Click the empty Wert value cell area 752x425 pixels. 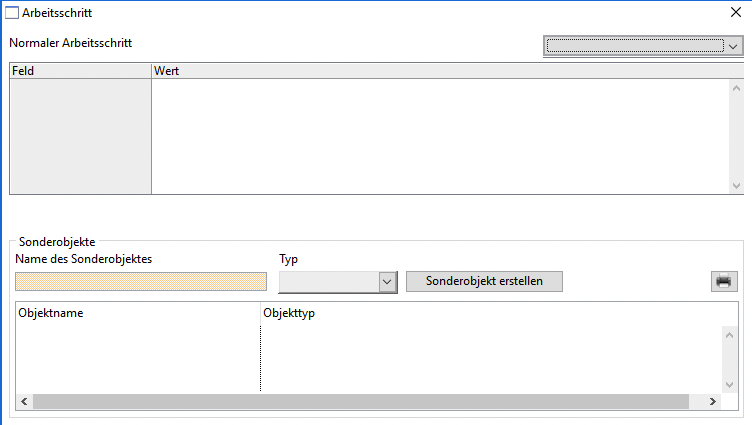click(x=440, y=136)
